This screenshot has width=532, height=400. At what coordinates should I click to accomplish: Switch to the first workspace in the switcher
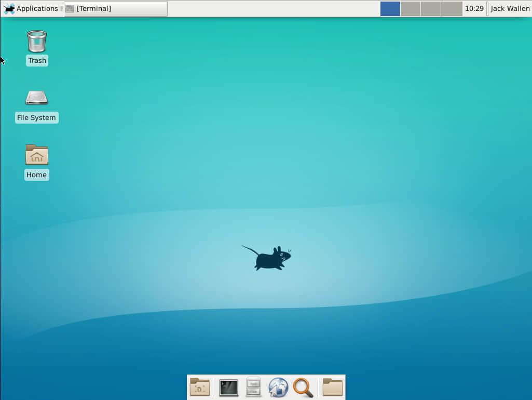click(x=390, y=9)
